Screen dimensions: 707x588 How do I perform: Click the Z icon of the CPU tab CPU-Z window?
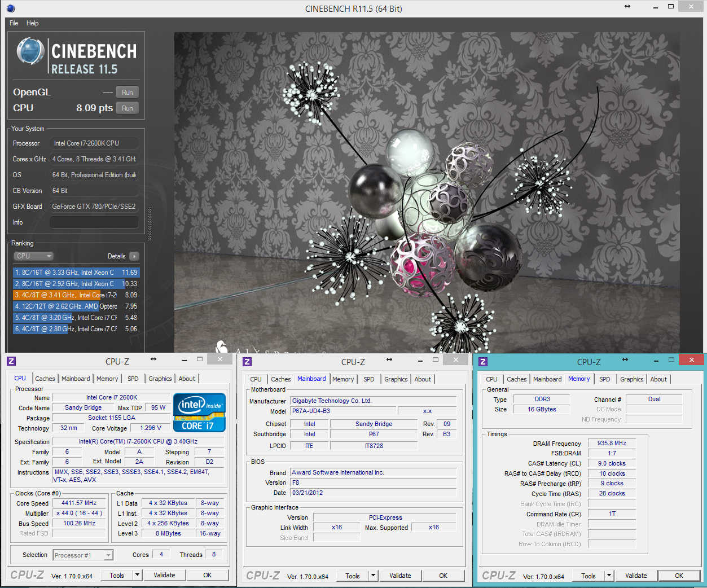pyautogui.click(x=11, y=361)
